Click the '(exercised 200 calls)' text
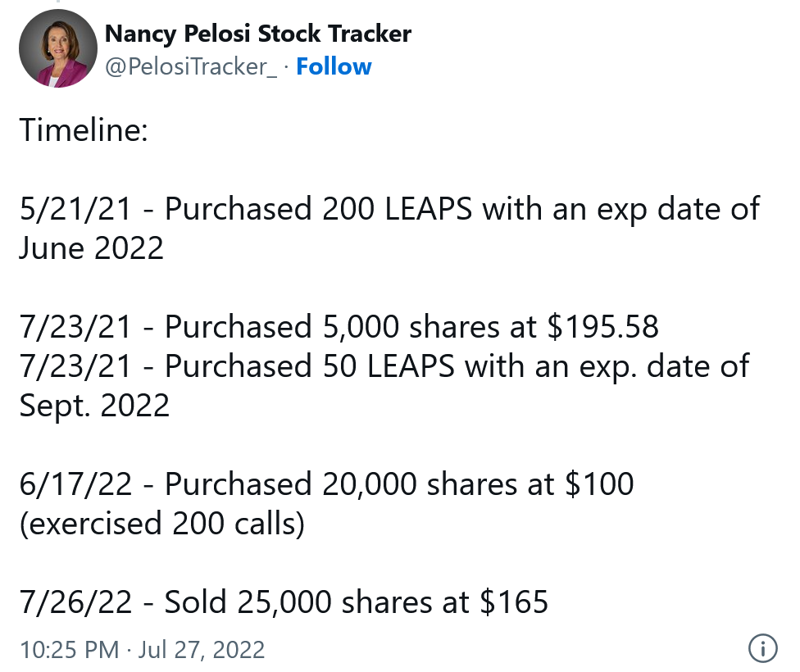The image size is (800, 672). (x=161, y=523)
